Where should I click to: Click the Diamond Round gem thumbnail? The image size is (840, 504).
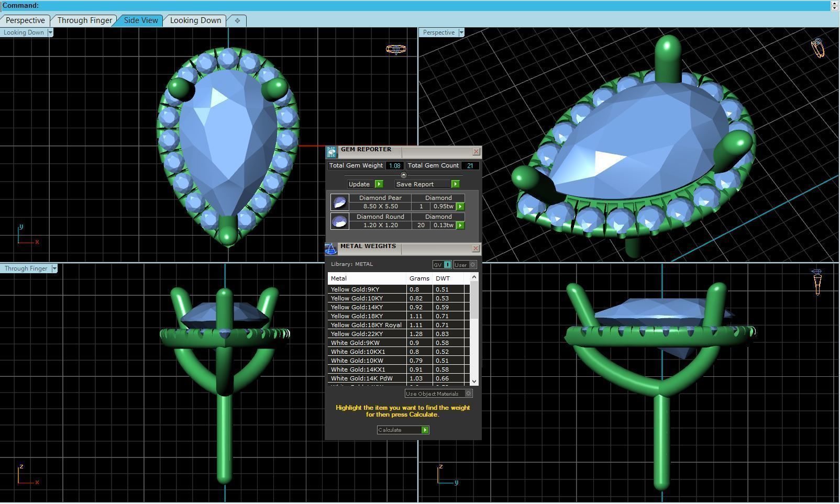(x=339, y=221)
